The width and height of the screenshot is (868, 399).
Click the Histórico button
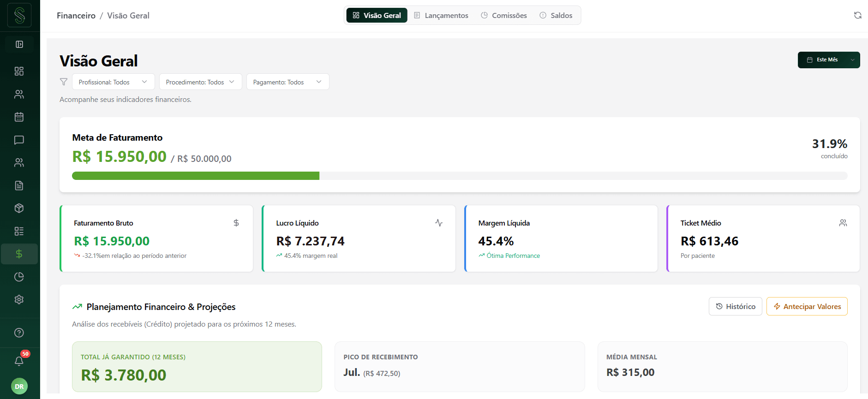736,306
